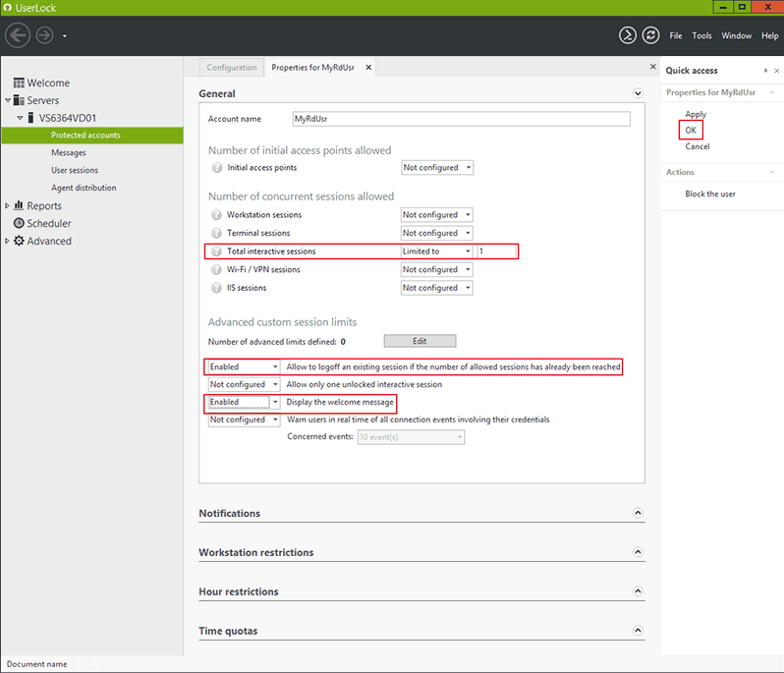Collapse the VS6364VD01 server node

(x=20, y=118)
